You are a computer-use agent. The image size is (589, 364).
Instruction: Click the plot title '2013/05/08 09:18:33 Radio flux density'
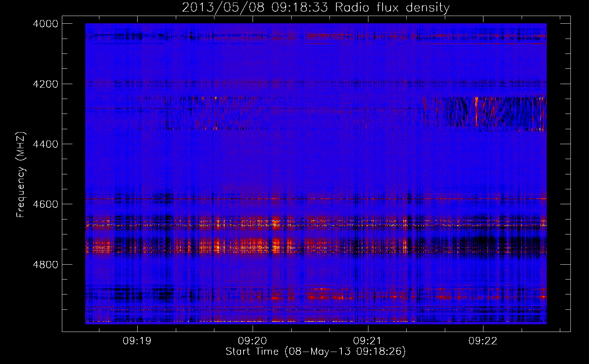(316, 7)
